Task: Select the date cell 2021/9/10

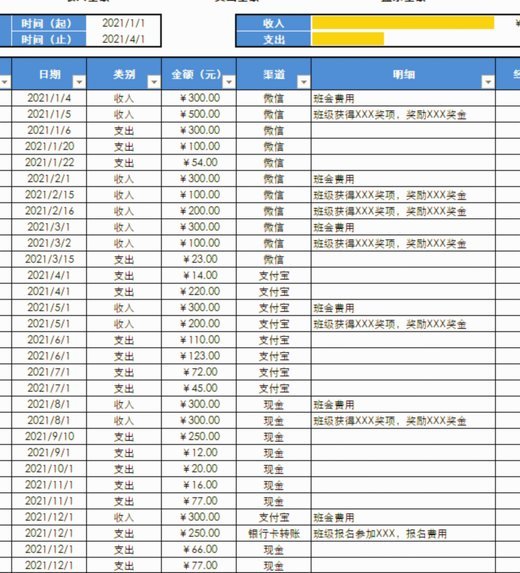Action: click(49, 436)
